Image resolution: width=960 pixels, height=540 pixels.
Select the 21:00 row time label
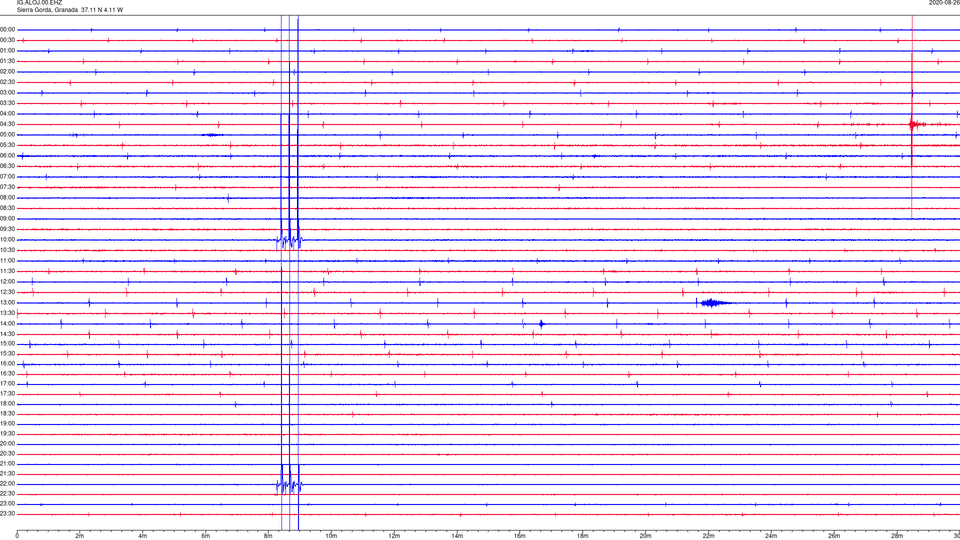pos(7,463)
